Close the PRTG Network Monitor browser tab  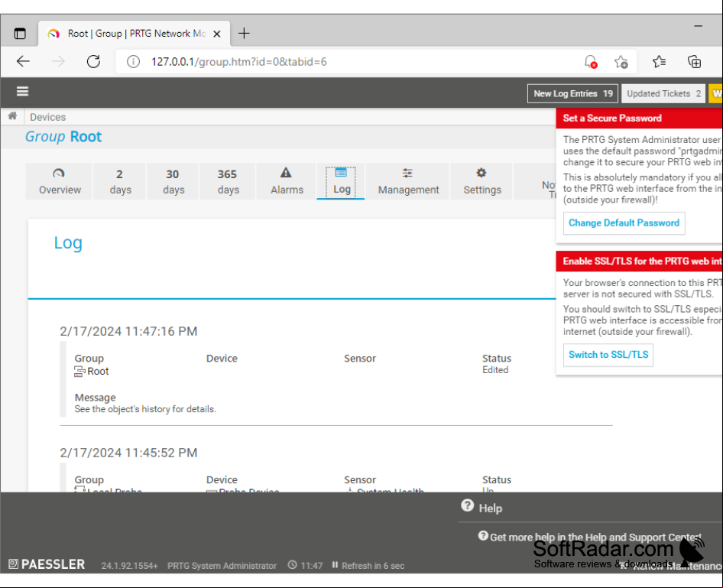217,34
